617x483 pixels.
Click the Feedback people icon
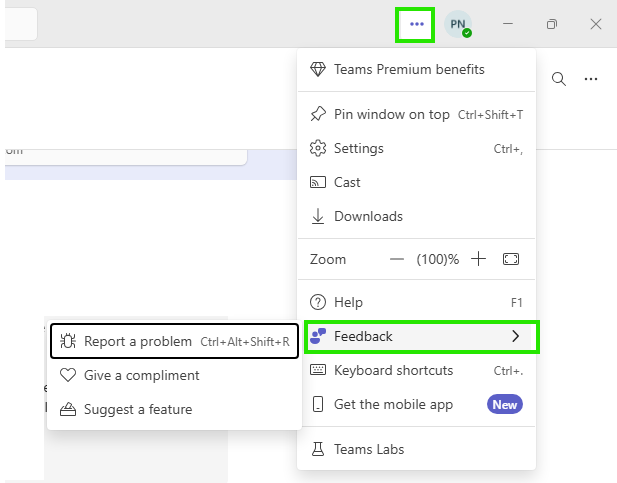(318, 336)
